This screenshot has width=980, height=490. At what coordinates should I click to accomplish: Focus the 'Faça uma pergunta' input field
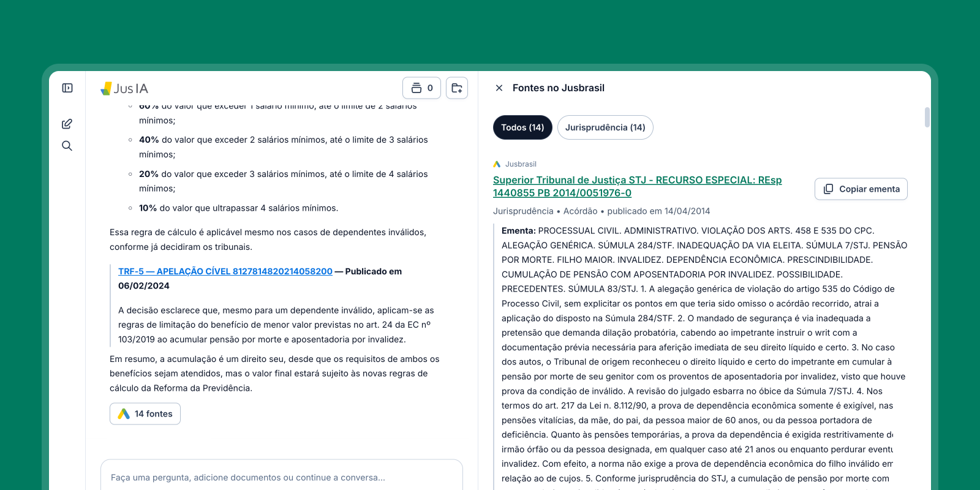(x=282, y=477)
